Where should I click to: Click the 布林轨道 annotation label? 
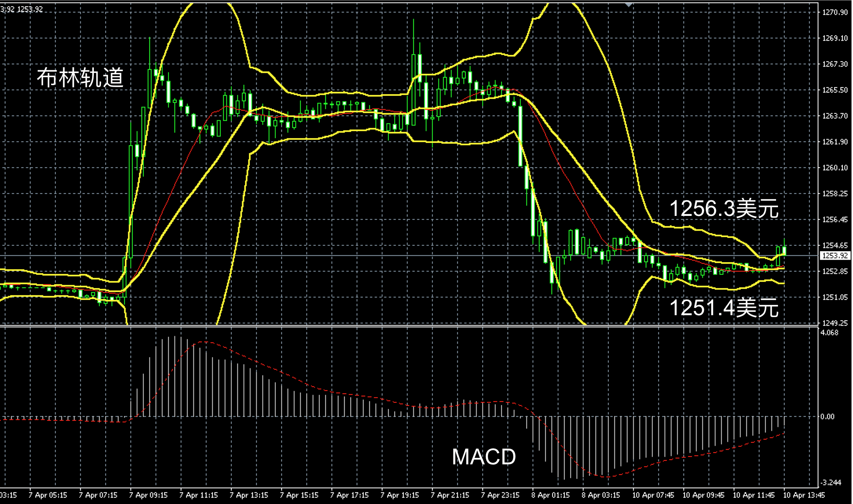tap(80, 77)
